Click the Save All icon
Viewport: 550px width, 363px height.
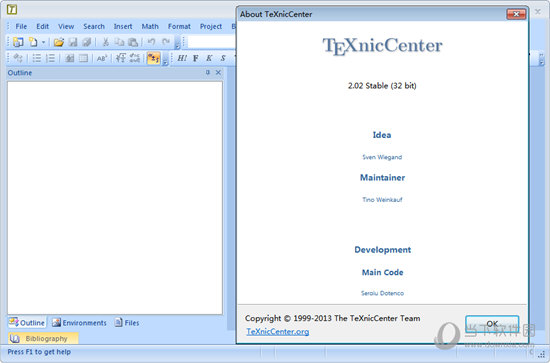click(86, 42)
